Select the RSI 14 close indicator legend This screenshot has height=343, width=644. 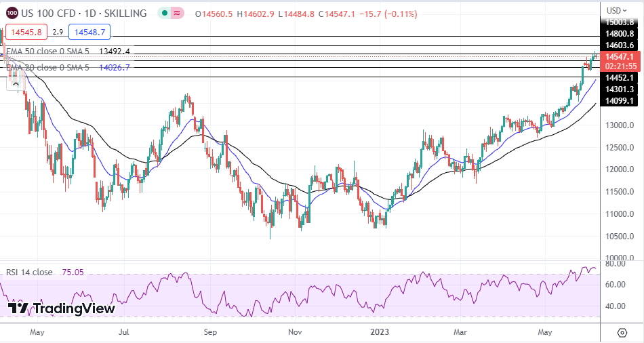pyautogui.click(x=29, y=272)
